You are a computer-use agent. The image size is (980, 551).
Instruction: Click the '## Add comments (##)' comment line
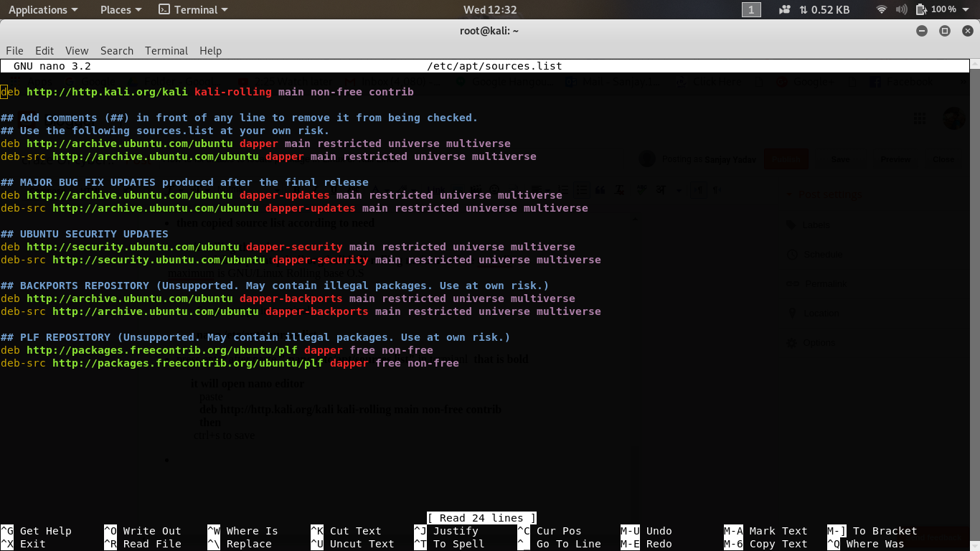(239, 118)
